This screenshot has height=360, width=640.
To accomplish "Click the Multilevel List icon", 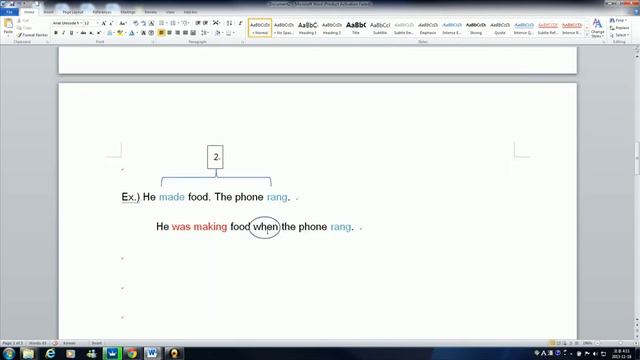I will [184, 23].
